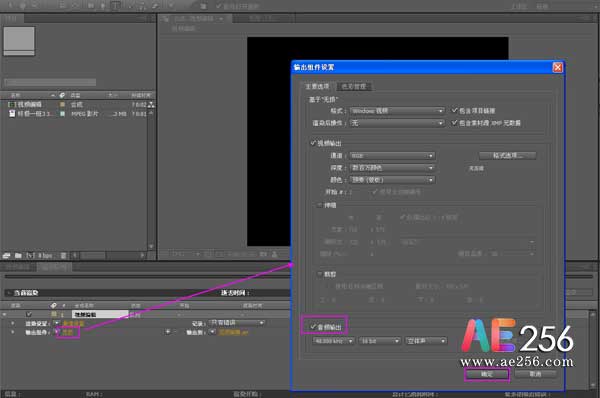This screenshot has width=600, height=398.
Task: Click the 视频编辑 comp name in render queue
Action: tap(100, 314)
